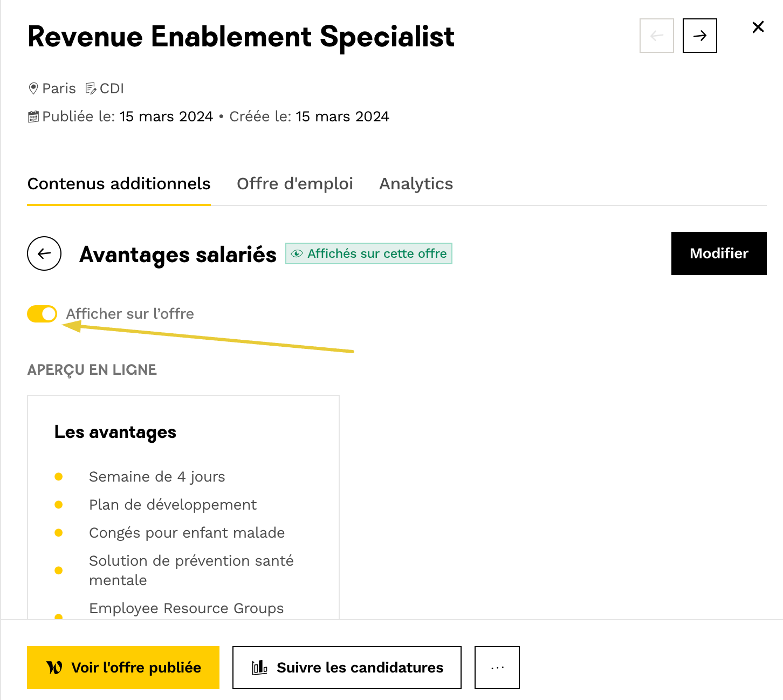Select the Contenus additionnels tab
The image size is (783, 700).
(x=119, y=184)
